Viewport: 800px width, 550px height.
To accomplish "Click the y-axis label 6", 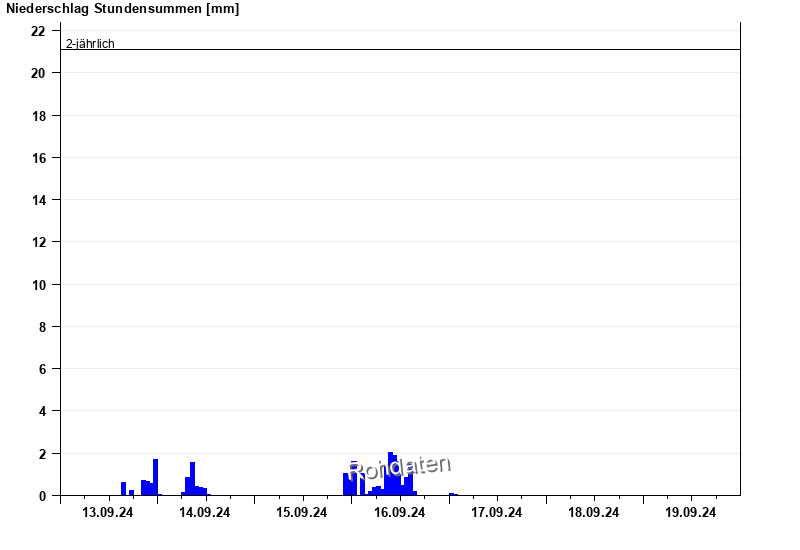I will (42, 369).
